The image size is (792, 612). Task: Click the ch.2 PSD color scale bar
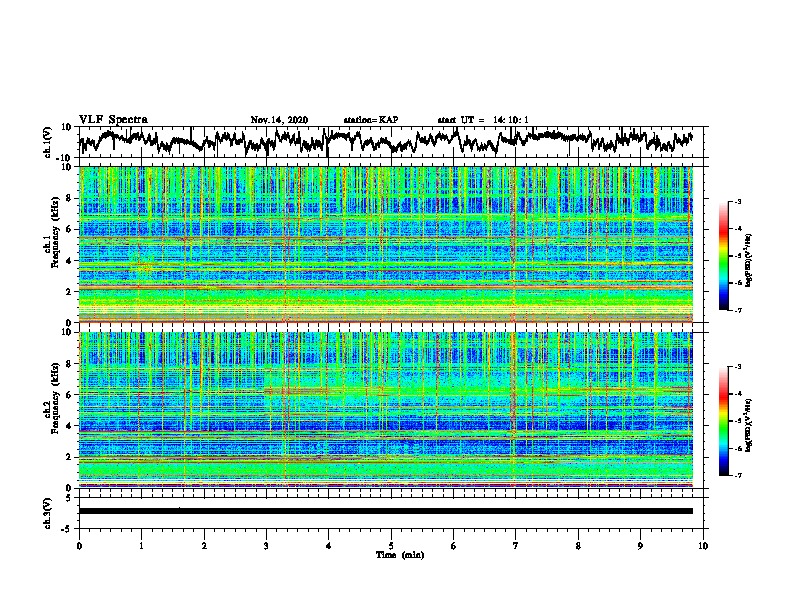click(x=723, y=421)
